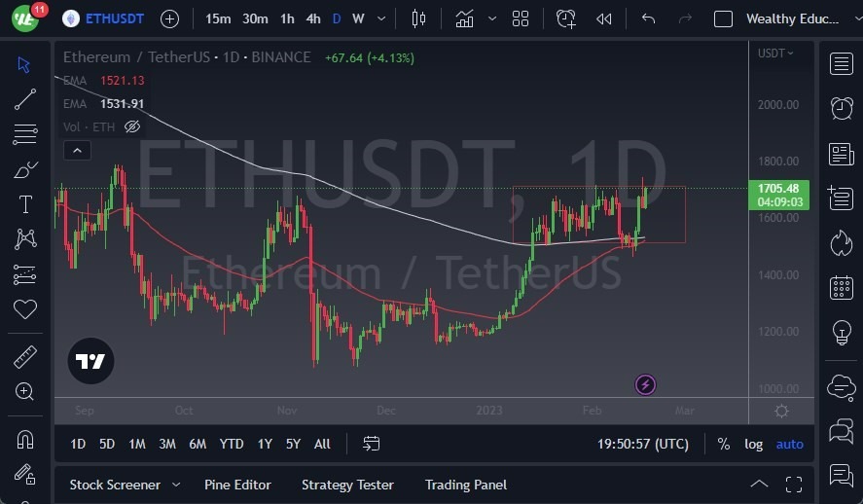
Task: Open the watchlist panel icon
Action: (x=841, y=64)
